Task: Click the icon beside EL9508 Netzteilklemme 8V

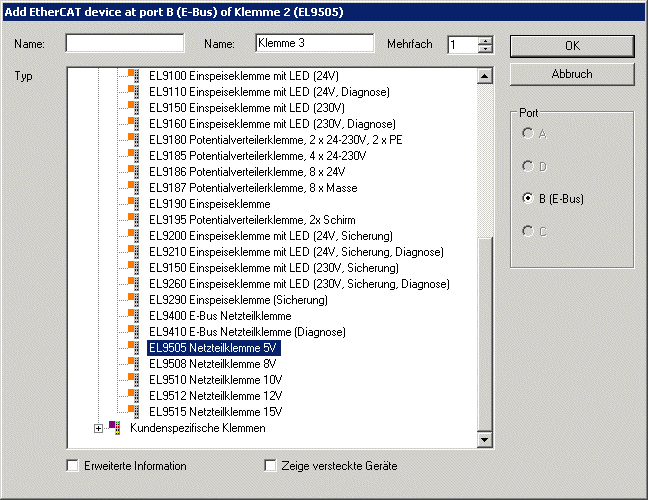Action: 133,364
